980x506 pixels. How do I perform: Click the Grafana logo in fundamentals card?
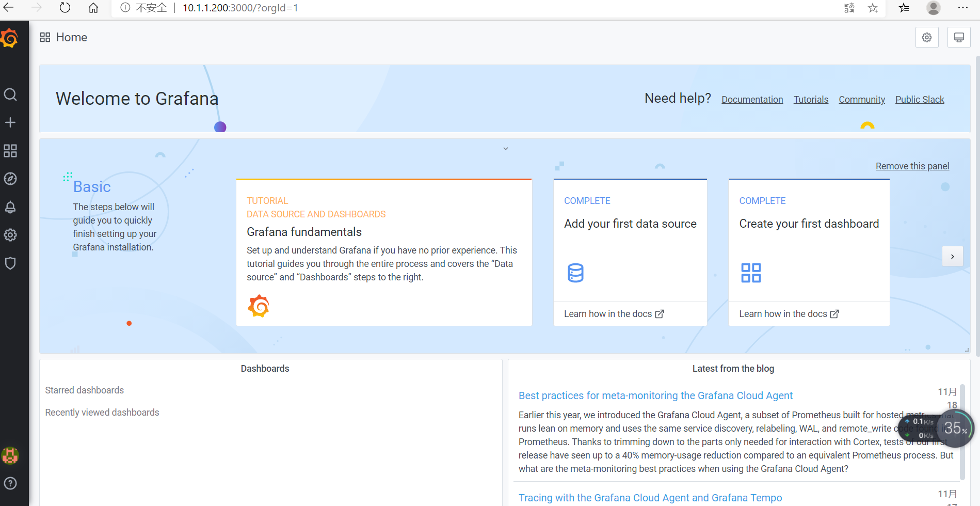click(259, 306)
